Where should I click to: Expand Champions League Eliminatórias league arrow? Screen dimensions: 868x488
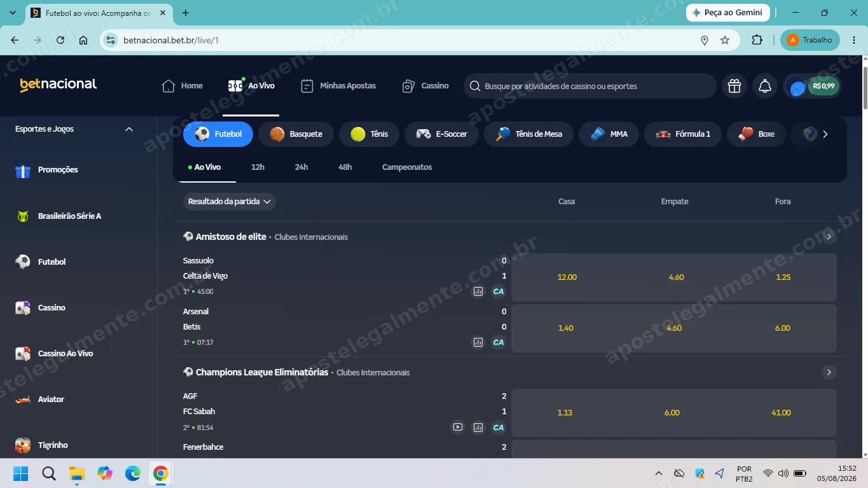[x=829, y=372]
